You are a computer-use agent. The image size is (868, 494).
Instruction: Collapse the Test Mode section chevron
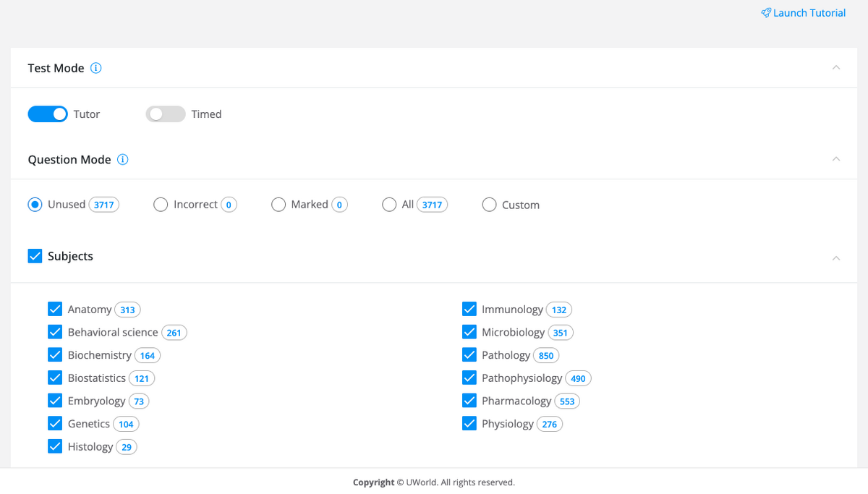coord(836,67)
